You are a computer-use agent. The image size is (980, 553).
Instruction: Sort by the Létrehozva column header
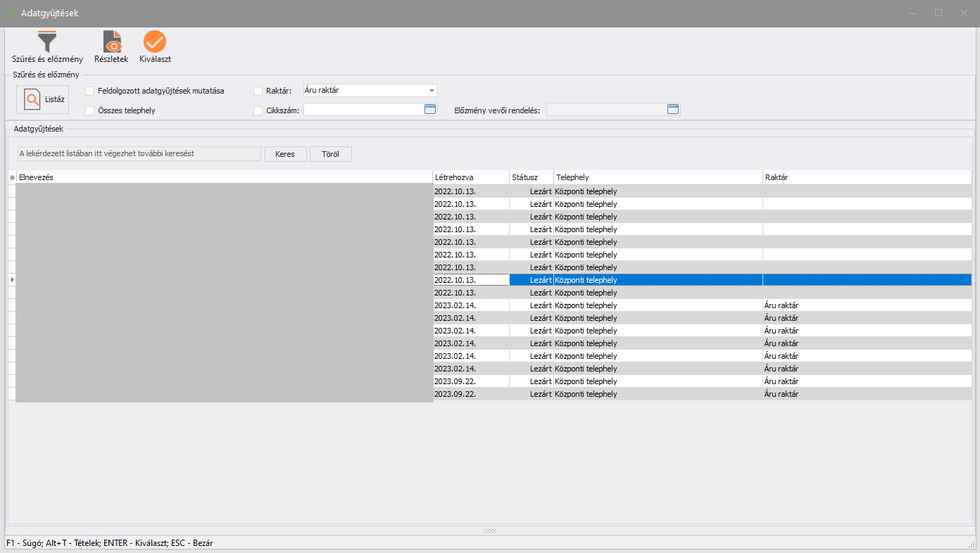[x=470, y=177]
